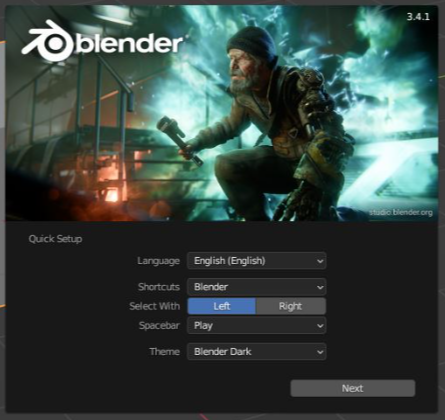
Task: Click the Next button
Action: (x=353, y=388)
